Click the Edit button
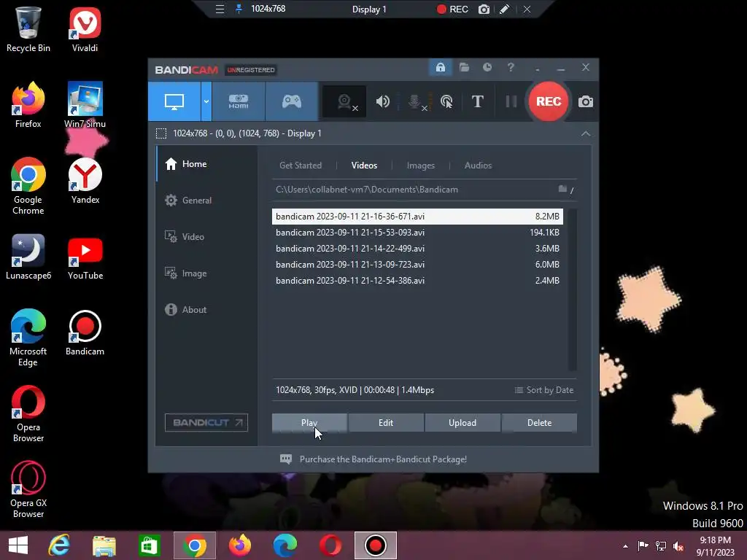 coord(386,423)
